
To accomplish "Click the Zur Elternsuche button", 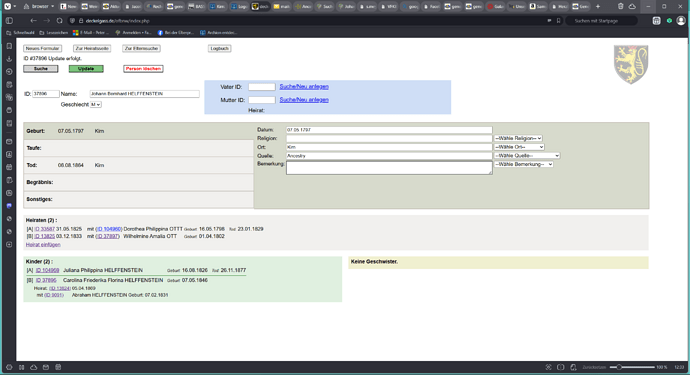I will coord(141,48).
